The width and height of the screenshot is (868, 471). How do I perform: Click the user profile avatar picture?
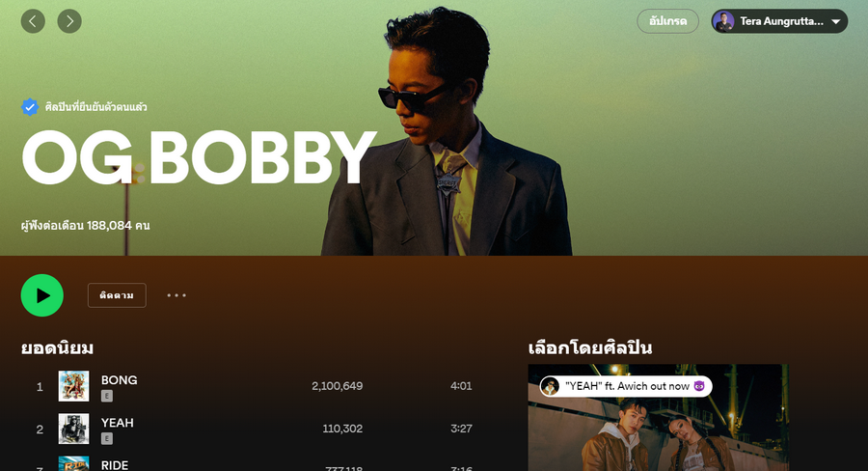723,21
